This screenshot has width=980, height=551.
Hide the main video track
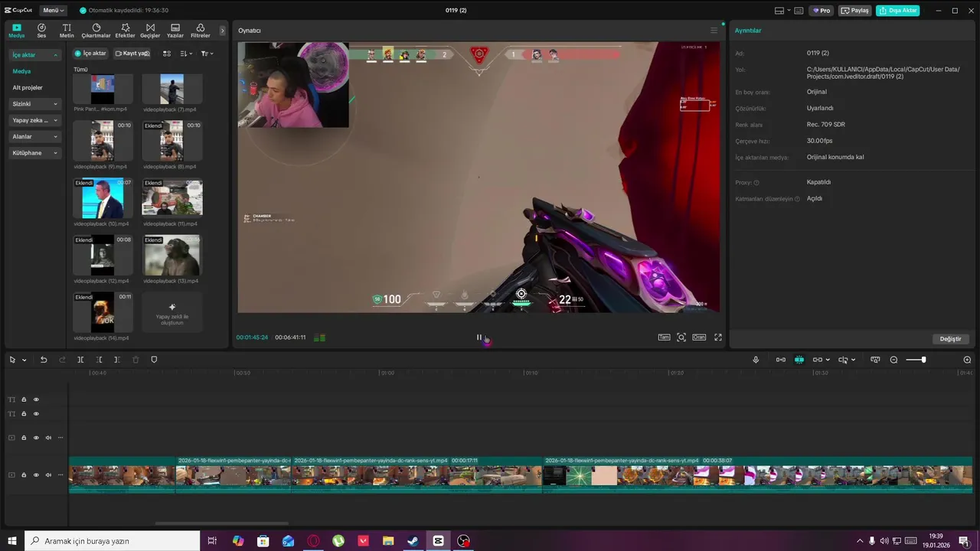click(36, 475)
